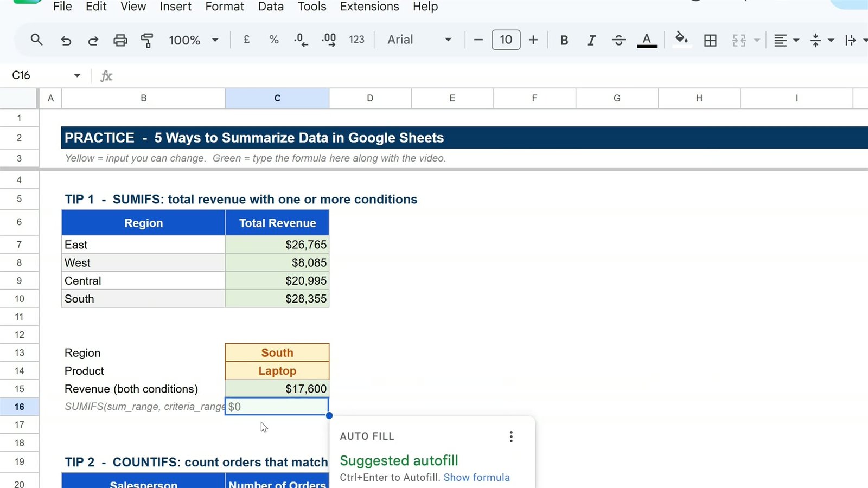Select column C header

(277, 98)
